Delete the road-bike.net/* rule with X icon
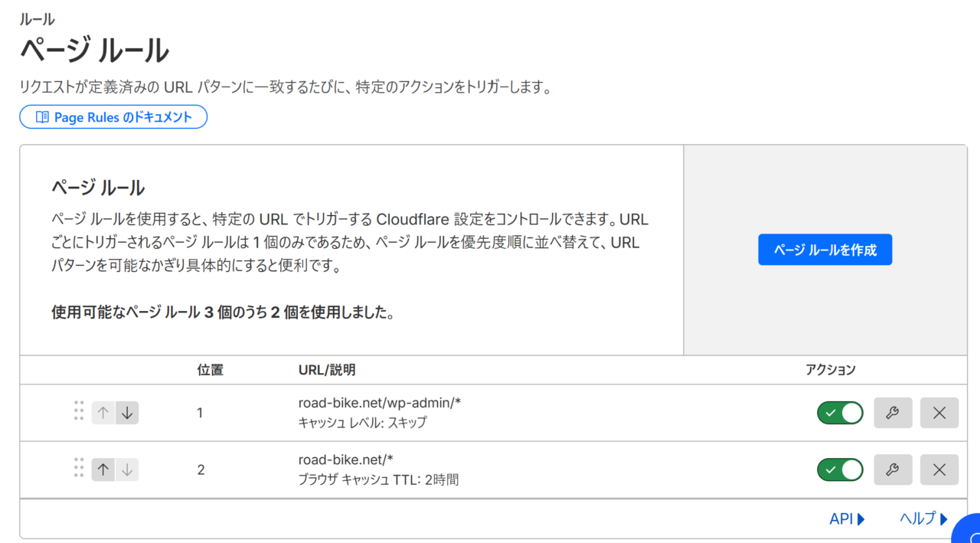This screenshot has width=980, height=543. pos(939,469)
